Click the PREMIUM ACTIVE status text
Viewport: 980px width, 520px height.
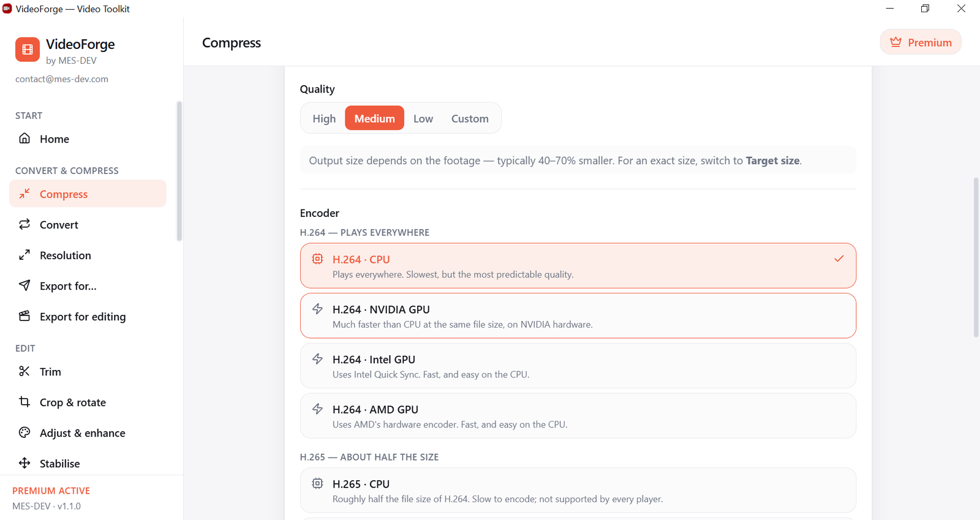click(51, 491)
